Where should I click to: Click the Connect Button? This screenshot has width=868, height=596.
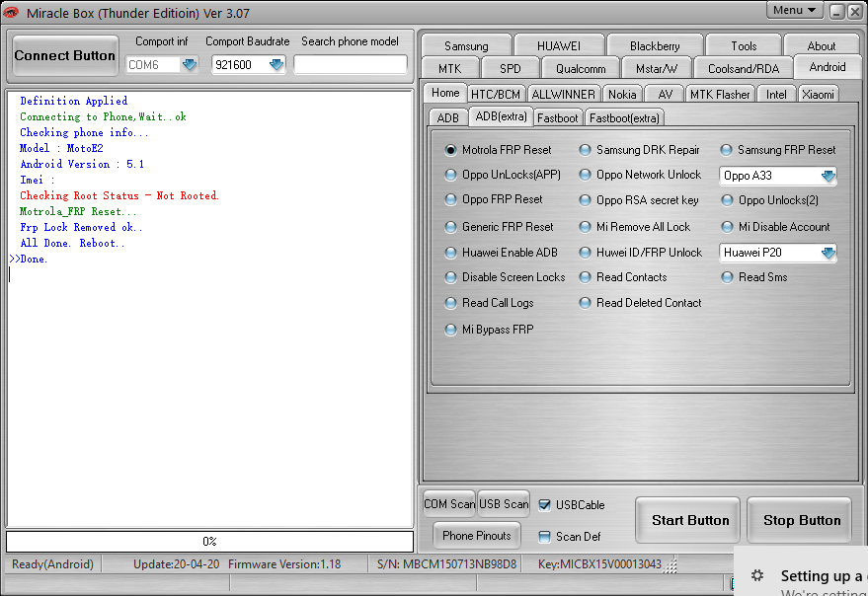pyautogui.click(x=65, y=56)
